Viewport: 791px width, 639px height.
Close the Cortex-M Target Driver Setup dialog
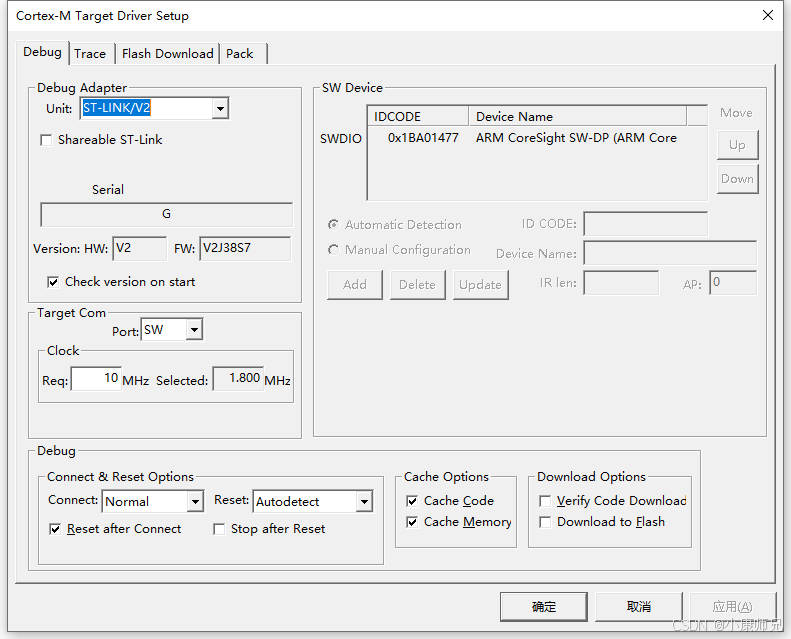[x=767, y=15]
